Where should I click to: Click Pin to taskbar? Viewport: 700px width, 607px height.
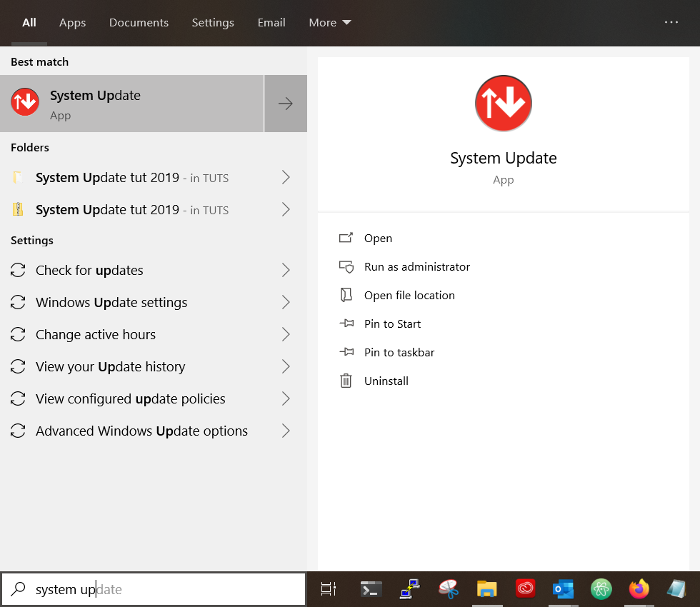[399, 353]
